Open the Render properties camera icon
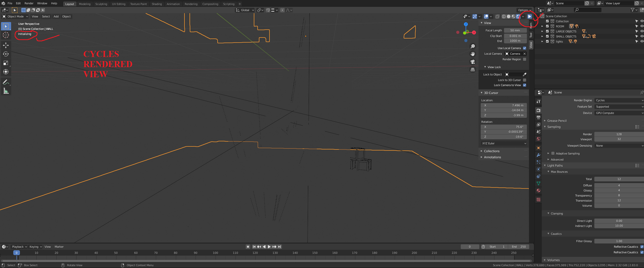The image size is (644, 268). pos(538,110)
